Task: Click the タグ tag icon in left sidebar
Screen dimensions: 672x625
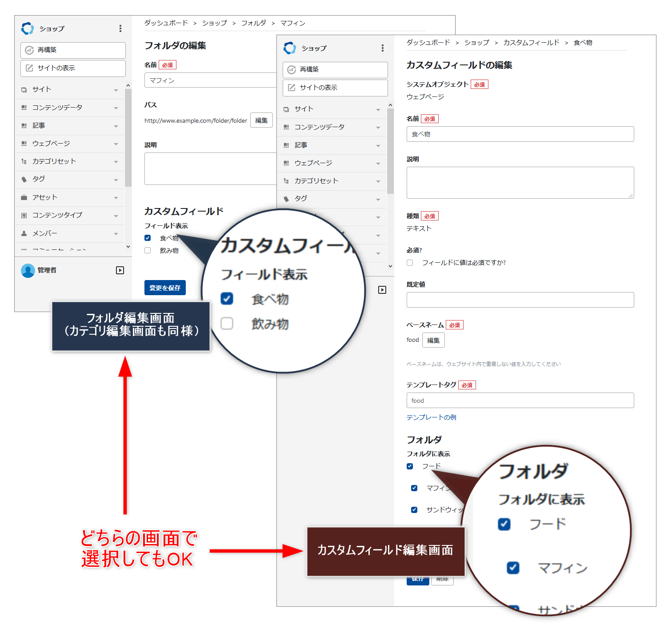Action: coord(24,179)
